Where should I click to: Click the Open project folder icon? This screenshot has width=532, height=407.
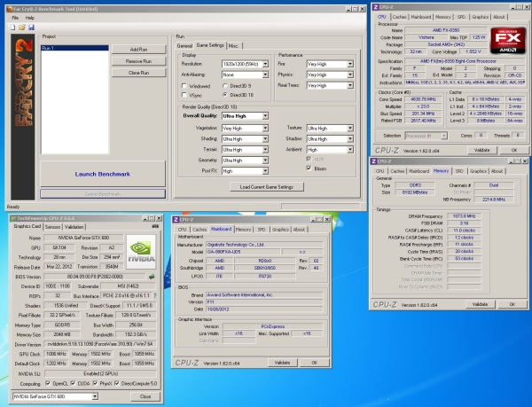[22, 27]
